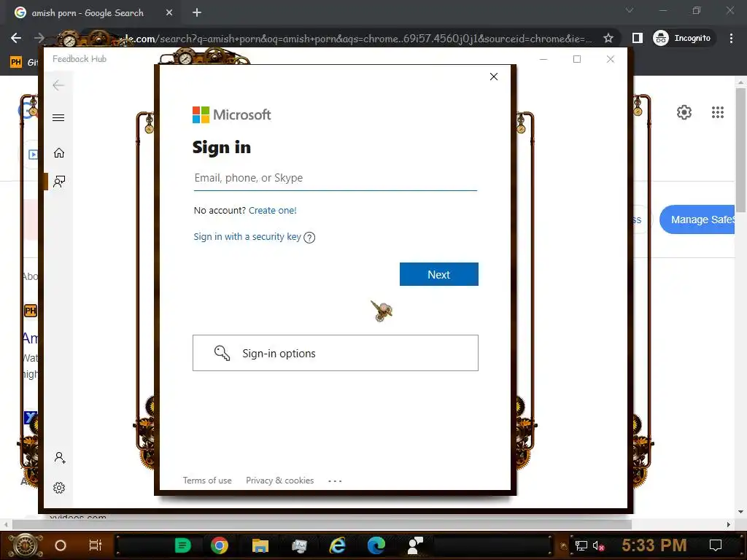Open Internet Explorer from taskbar
This screenshot has width=747, height=560.
[x=337, y=545]
